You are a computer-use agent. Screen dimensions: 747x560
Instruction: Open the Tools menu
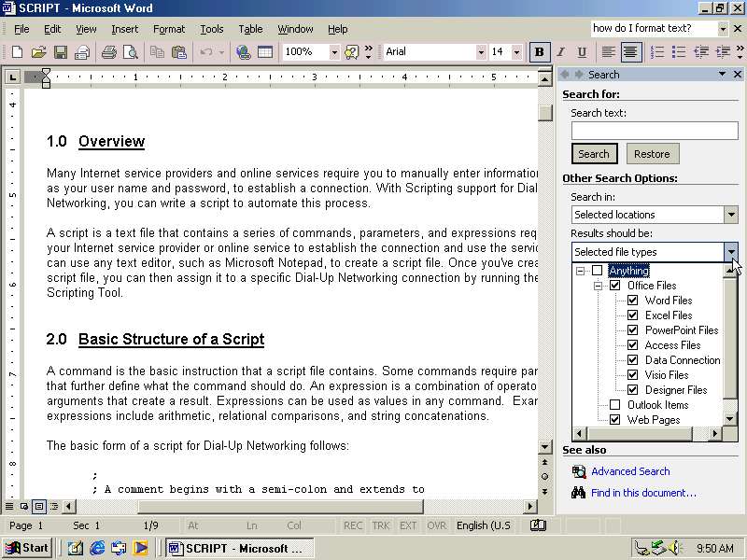(212, 29)
